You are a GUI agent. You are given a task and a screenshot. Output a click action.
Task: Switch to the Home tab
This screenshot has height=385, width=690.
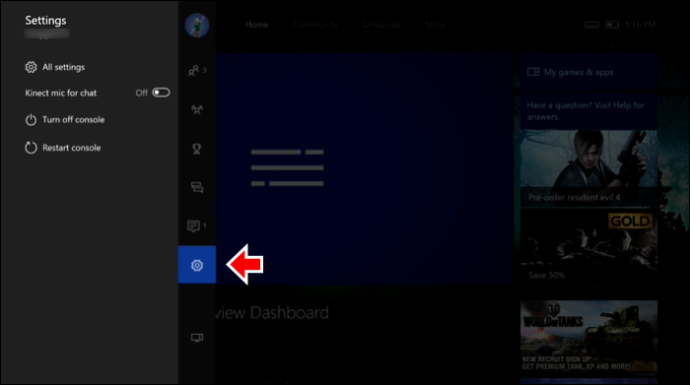pyautogui.click(x=257, y=25)
